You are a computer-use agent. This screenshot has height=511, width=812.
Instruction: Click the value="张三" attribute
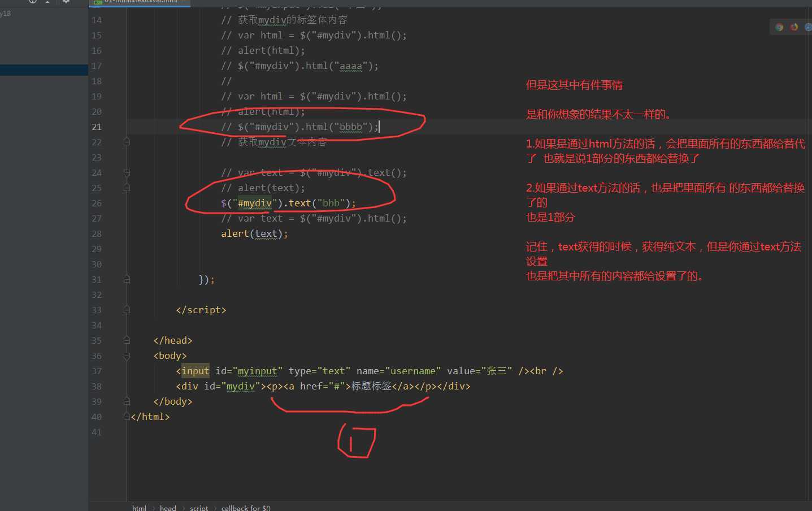[x=479, y=371]
